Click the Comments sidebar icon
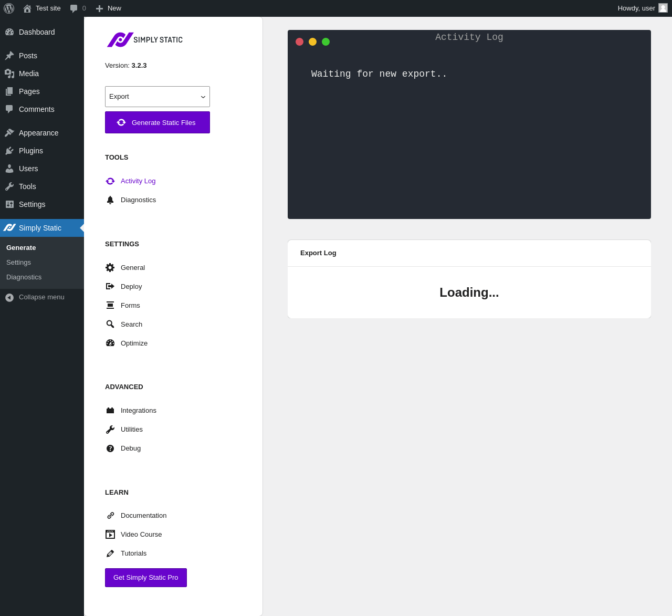Image resolution: width=672 pixels, height=616 pixels. coord(9,109)
